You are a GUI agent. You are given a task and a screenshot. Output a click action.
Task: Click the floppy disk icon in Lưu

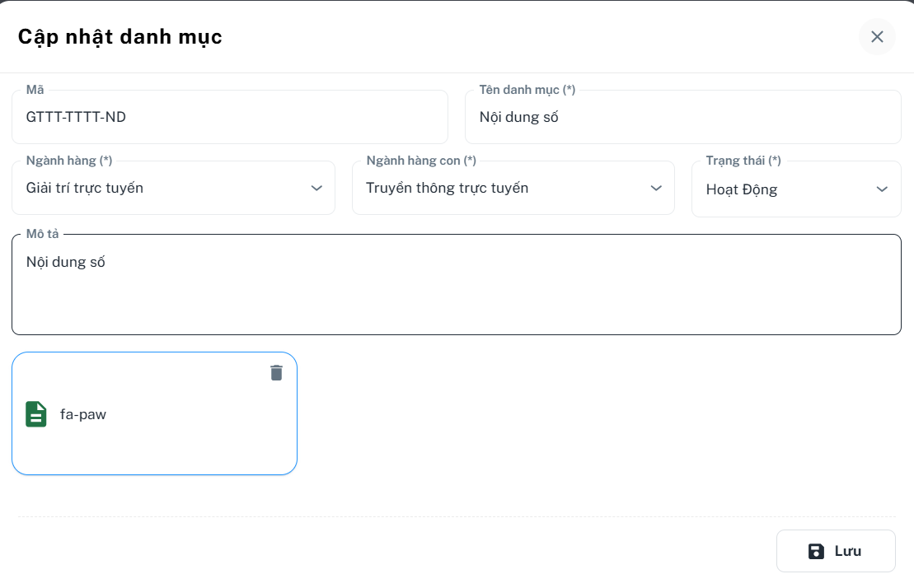(816, 551)
